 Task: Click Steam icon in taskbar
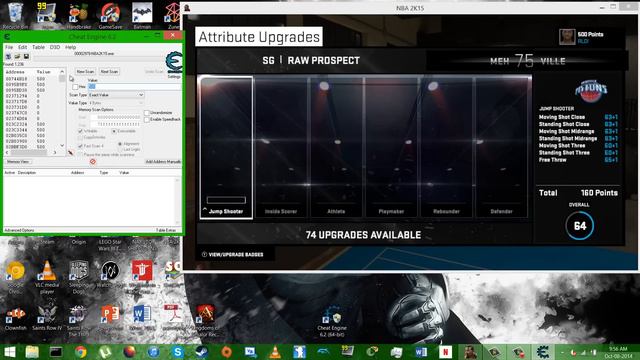(202, 351)
